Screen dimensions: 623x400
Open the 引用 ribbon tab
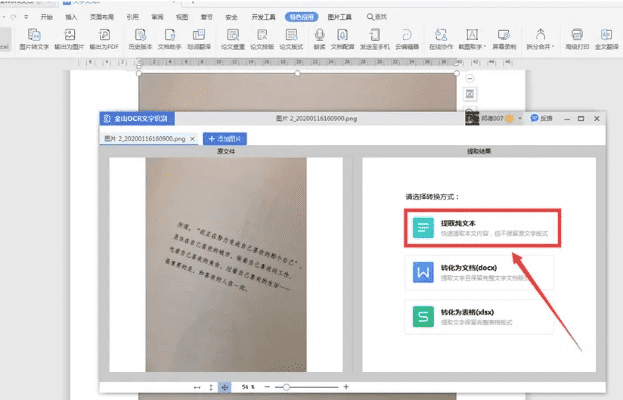click(132, 17)
